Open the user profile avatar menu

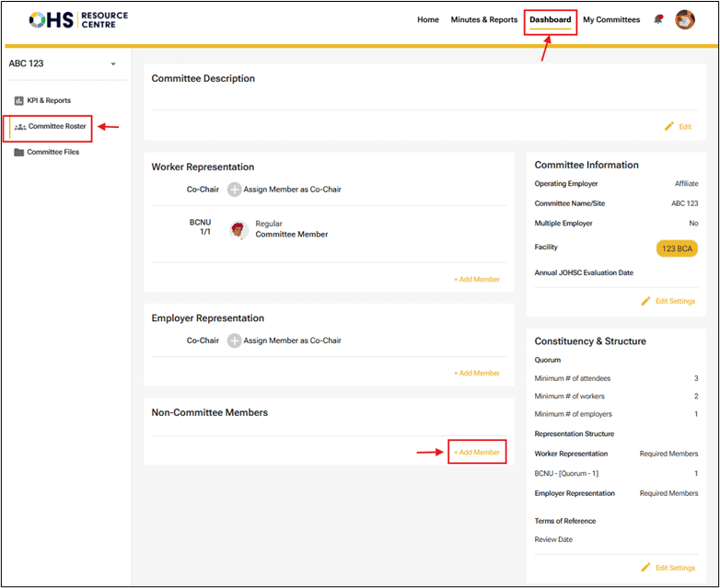685,19
